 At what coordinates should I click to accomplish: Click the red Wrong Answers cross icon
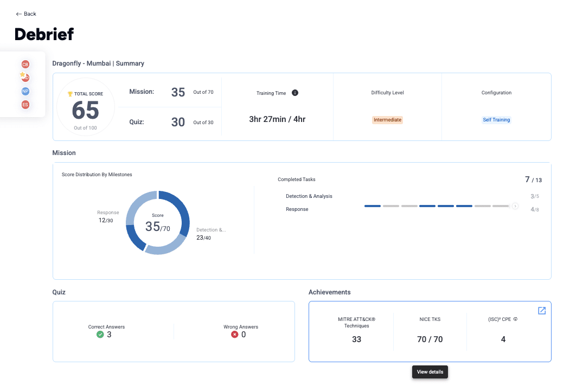[x=234, y=335]
